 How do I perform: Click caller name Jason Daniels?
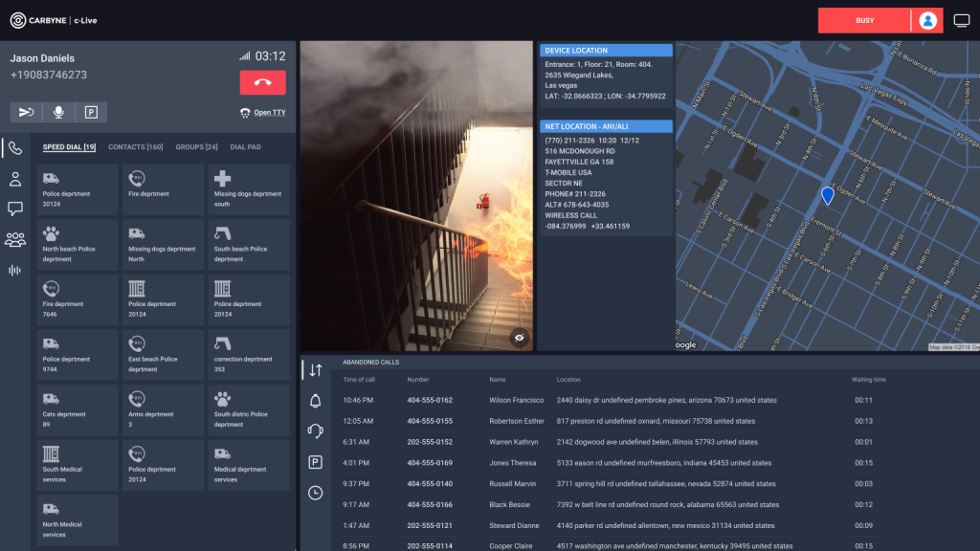tap(42, 58)
